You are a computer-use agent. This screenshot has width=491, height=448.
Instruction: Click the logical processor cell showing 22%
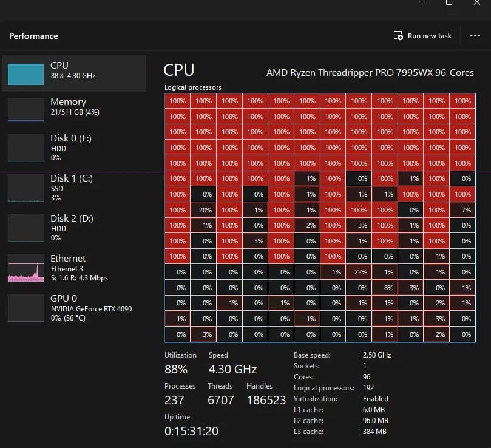(x=359, y=272)
